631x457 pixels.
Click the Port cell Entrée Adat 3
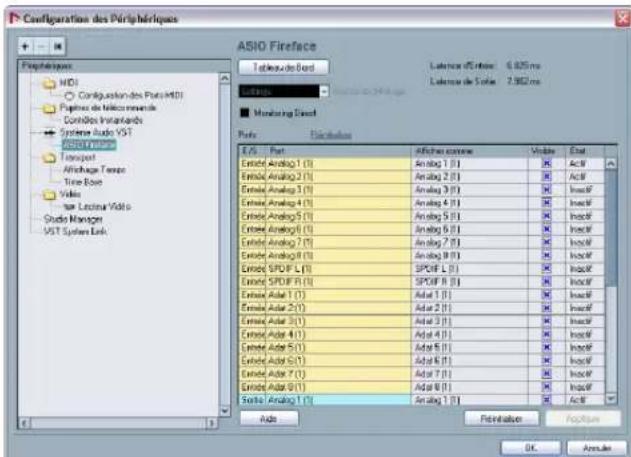coord(338,321)
